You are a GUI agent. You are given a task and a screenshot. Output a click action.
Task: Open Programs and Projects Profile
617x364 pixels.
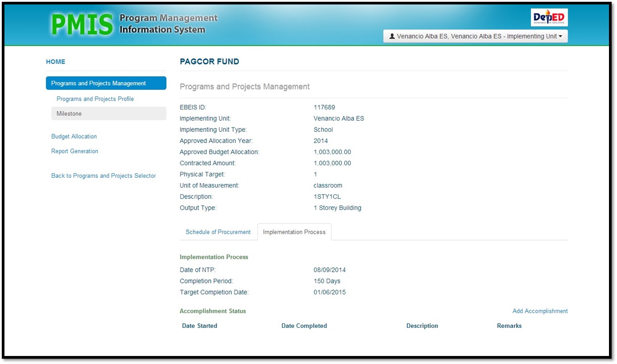(95, 99)
